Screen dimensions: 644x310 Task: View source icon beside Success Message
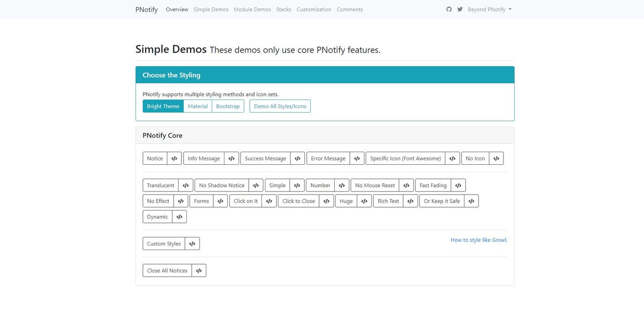click(298, 158)
